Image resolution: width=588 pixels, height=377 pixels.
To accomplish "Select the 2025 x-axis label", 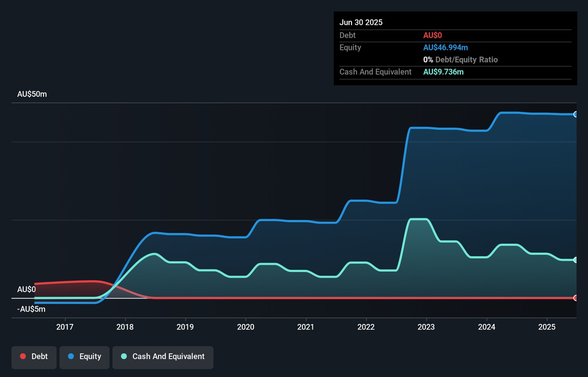I will tap(547, 327).
